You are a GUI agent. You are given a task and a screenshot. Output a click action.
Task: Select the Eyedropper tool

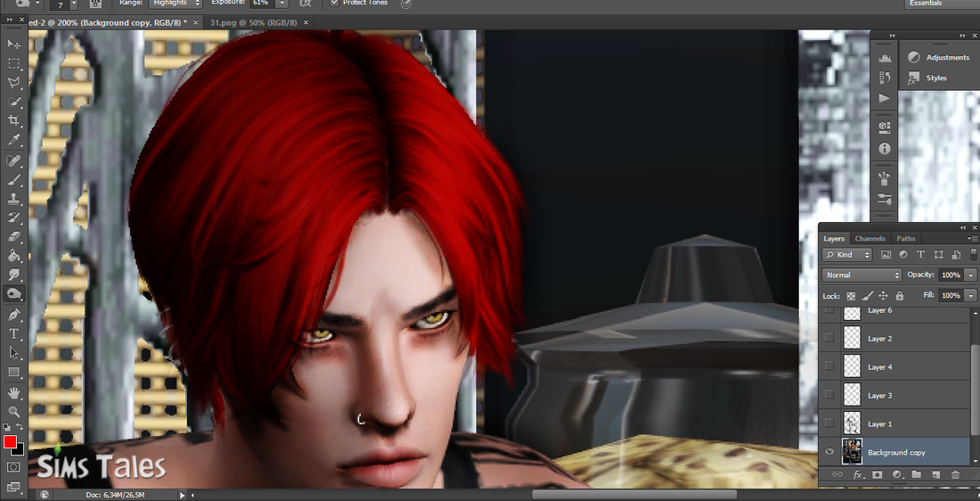(x=13, y=139)
